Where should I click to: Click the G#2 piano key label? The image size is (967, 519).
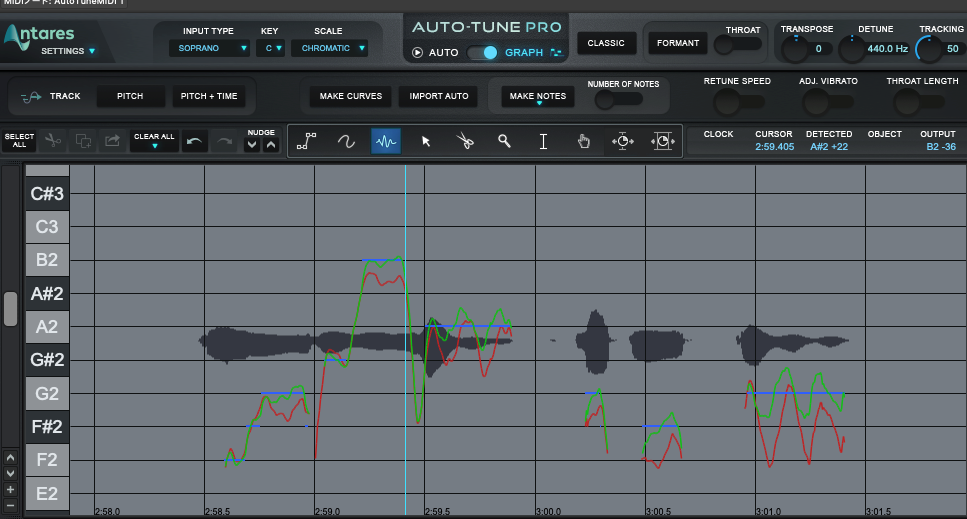47,360
